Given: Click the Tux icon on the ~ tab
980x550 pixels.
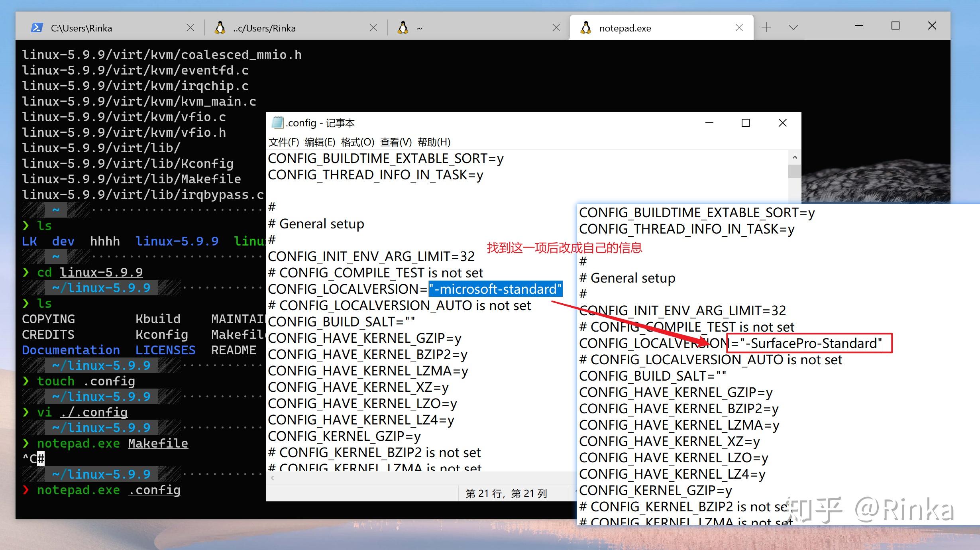Looking at the screenshot, I should coord(403,28).
